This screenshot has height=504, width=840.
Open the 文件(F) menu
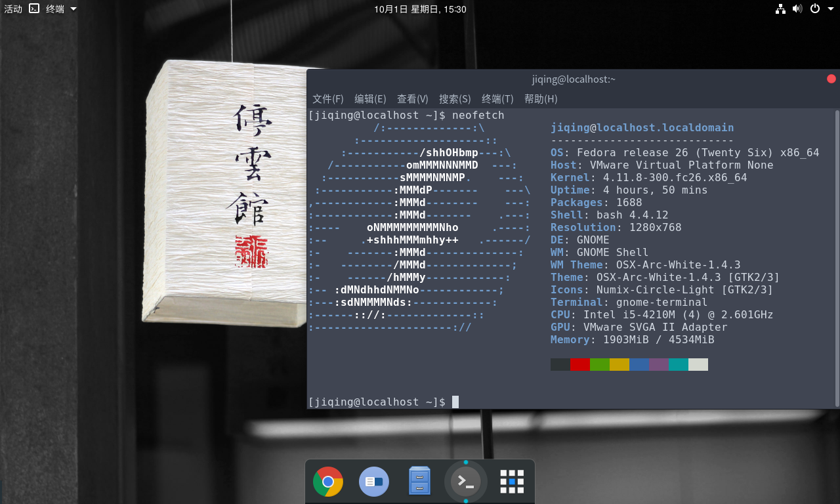328,99
